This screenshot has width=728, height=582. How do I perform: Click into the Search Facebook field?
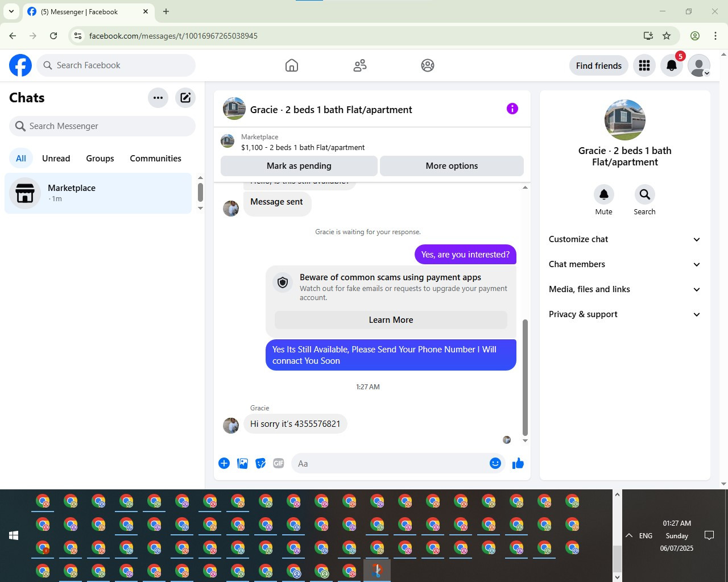116,65
